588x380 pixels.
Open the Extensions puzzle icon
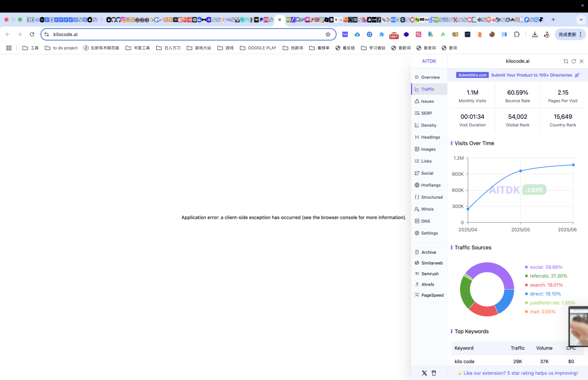517,34
